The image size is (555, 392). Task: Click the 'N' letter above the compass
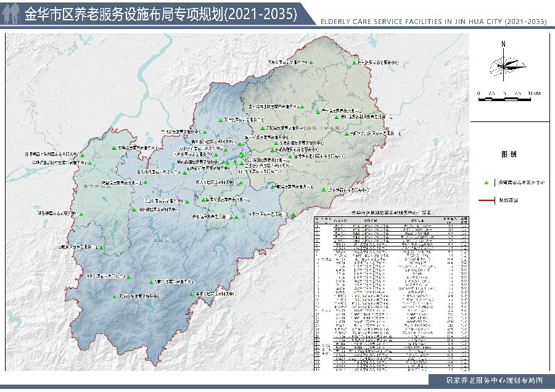tap(503, 44)
